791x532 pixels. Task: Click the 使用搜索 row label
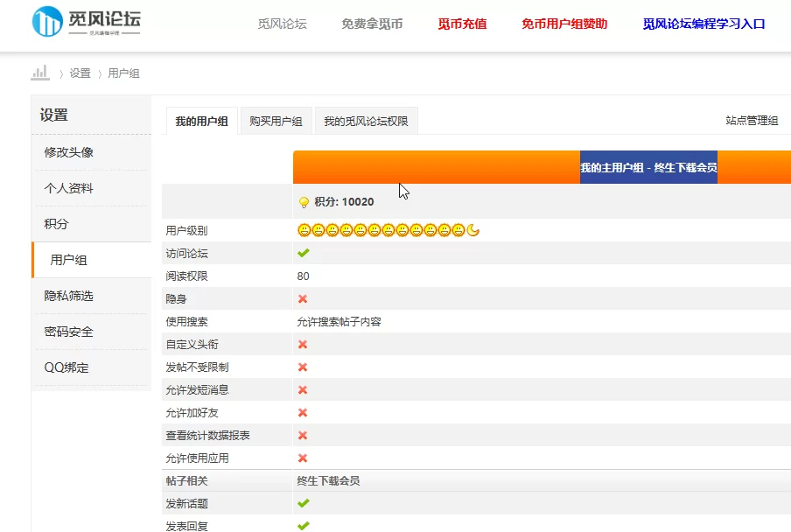point(186,322)
